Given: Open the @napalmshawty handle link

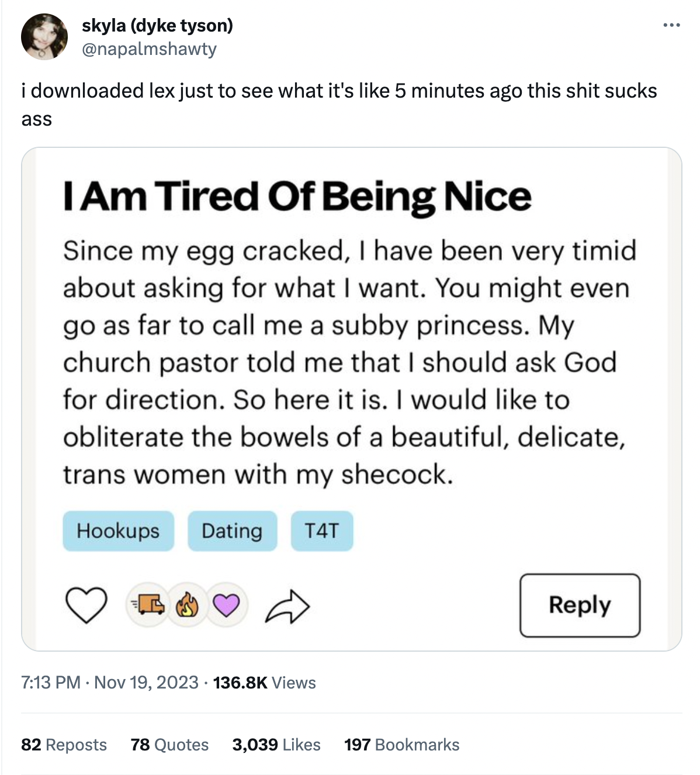Looking at the screenshot, I should click(149, 49).
